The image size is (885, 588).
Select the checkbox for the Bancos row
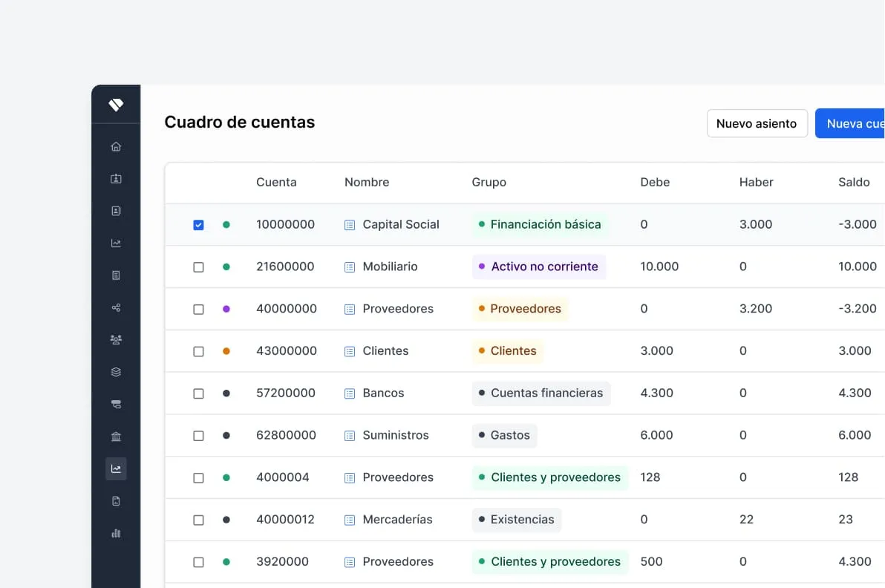pyautogui.click(x=198, y=393)
